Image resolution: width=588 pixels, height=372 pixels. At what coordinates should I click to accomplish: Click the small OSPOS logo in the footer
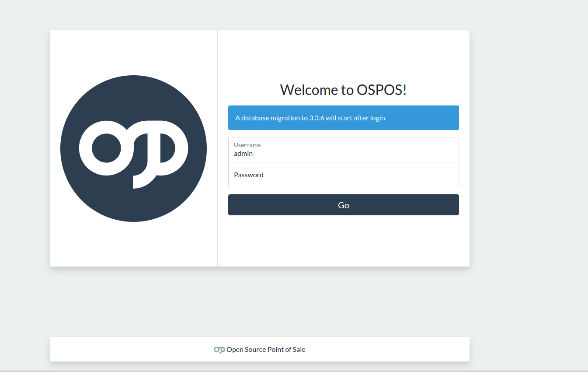218,349
